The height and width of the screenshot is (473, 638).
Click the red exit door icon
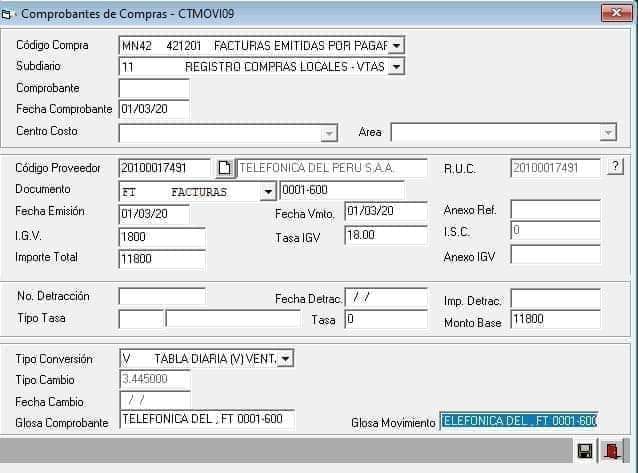[x=612, y=451]
